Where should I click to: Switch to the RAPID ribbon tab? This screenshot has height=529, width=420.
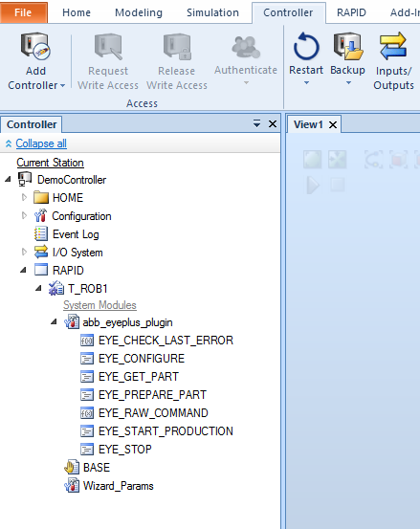point(351,12)
